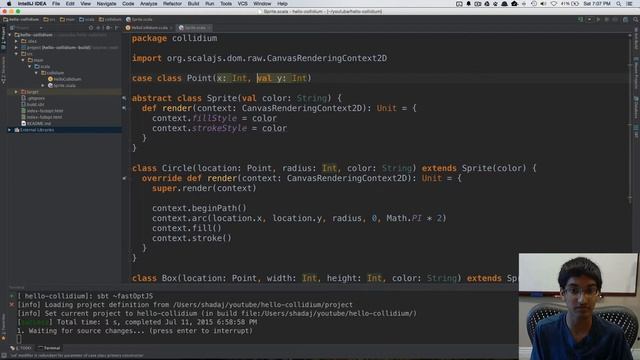Collapse the scala source folder
Viewport: 640px width, 360px height.
(x=29, y=67)
